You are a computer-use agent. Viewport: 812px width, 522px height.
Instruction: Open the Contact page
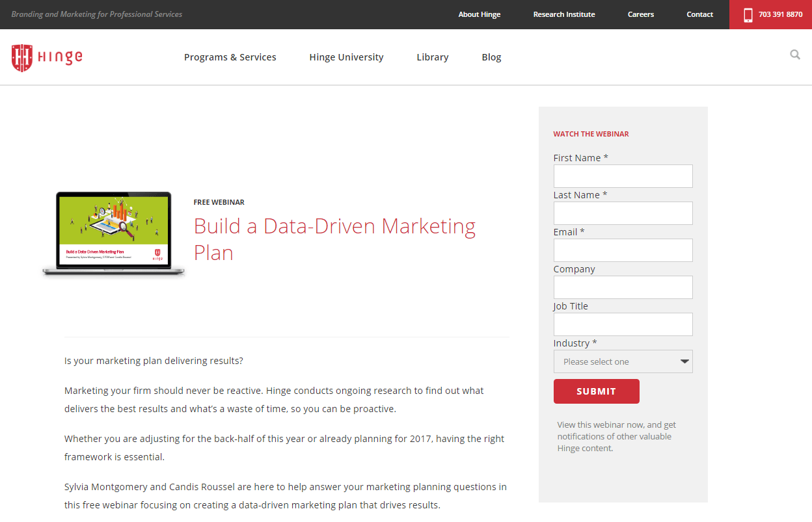[699, 14]
